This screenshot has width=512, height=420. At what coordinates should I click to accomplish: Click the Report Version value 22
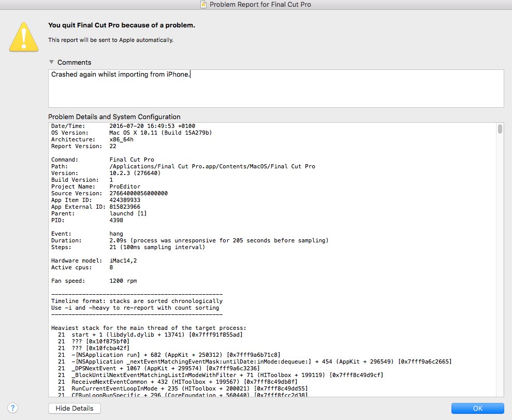[113, 147]
